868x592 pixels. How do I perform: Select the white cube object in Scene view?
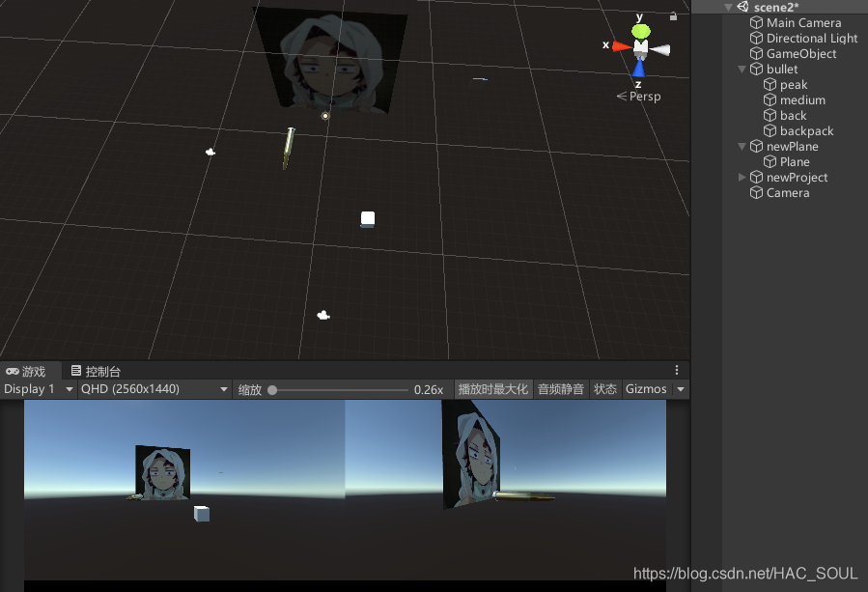(368, 219)
